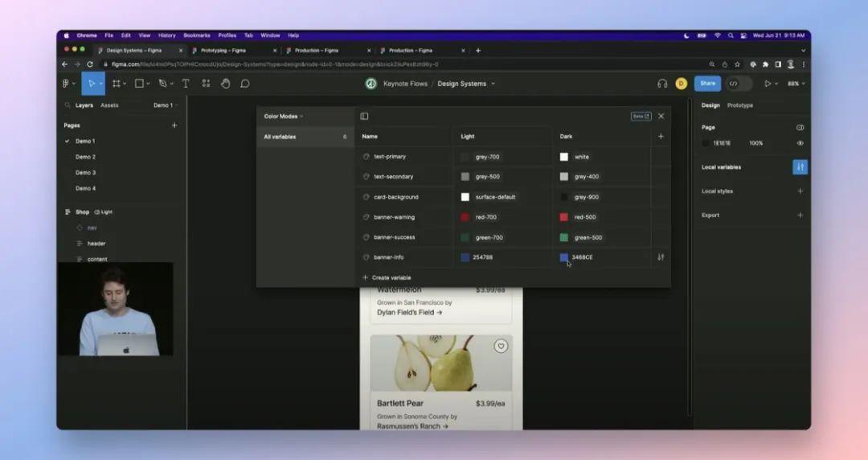This screenshot has width=868, height=460.
Task: Click the blue 254788 color swatch
Action: (465, 257)
